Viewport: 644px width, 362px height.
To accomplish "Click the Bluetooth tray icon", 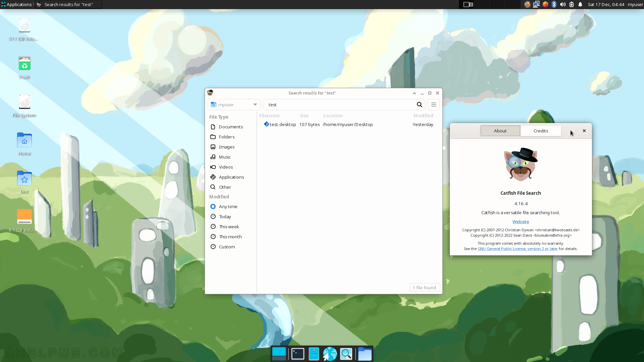I will click(x=554, y=4).
